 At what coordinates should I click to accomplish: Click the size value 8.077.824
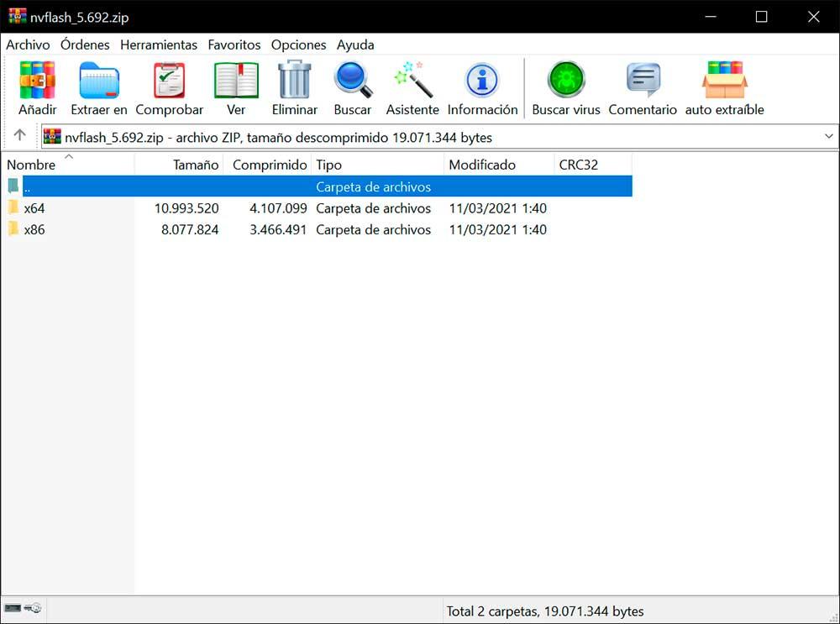click(x=190, y=229)
